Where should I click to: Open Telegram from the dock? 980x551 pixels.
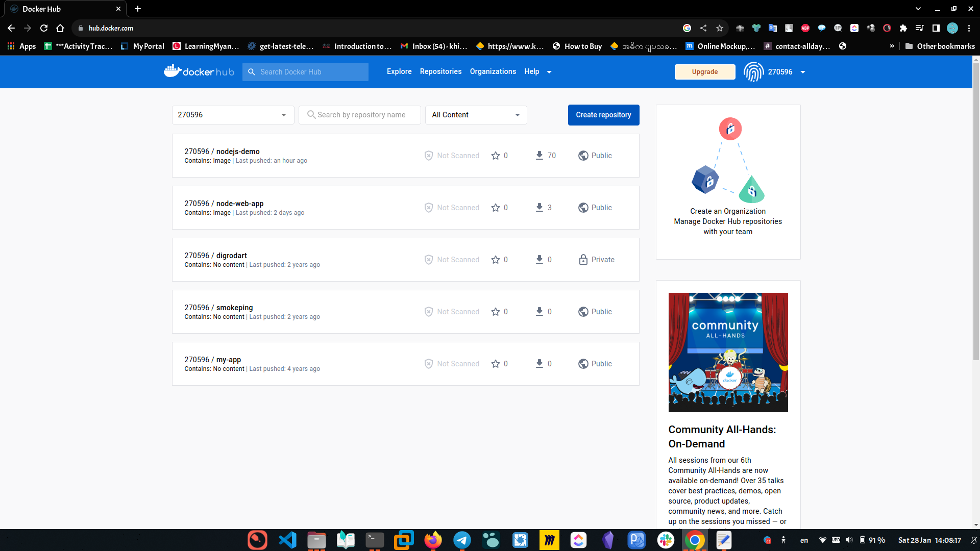point(462,540)
